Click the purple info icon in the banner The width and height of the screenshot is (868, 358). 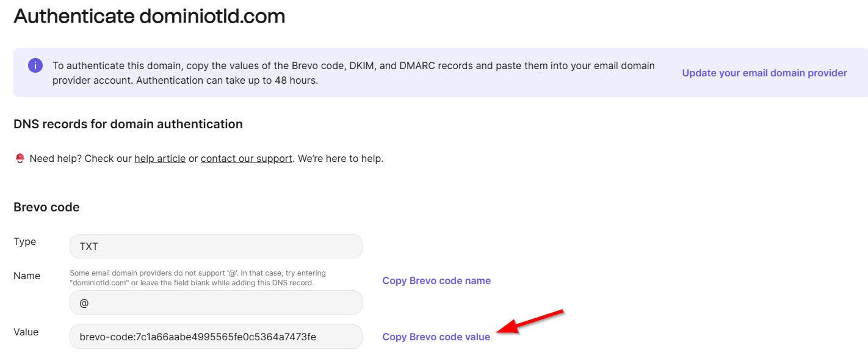(x=35, y=65)
